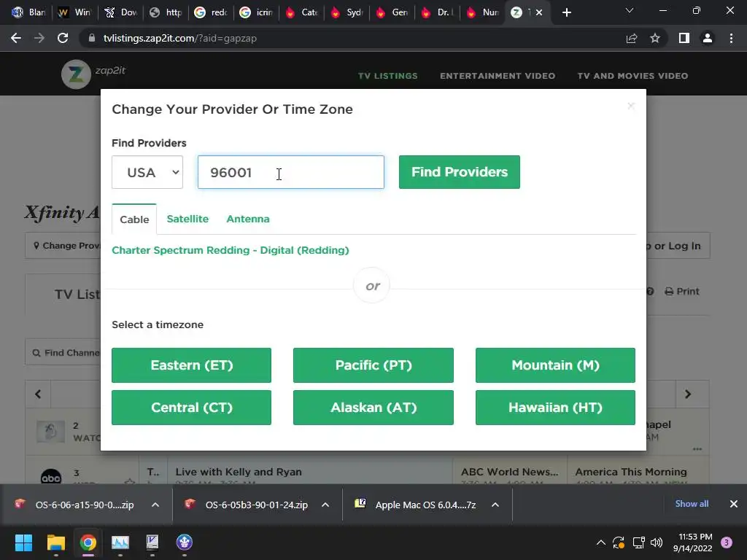
Task: Open the USA country dropdown
Action: [x=147, y=172]
